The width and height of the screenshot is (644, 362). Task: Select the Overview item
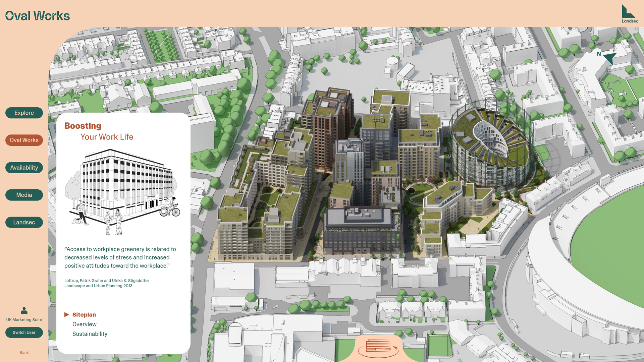pos(85,324)
